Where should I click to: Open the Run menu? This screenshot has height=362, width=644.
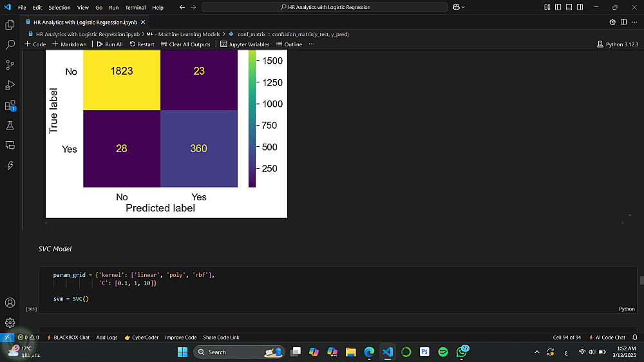coord(114,7)
